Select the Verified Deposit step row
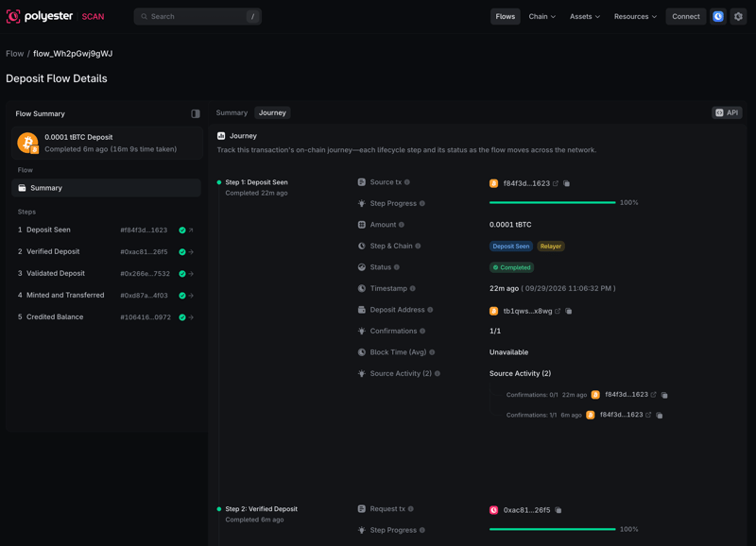The image size is (756, 546). [106, 251]
